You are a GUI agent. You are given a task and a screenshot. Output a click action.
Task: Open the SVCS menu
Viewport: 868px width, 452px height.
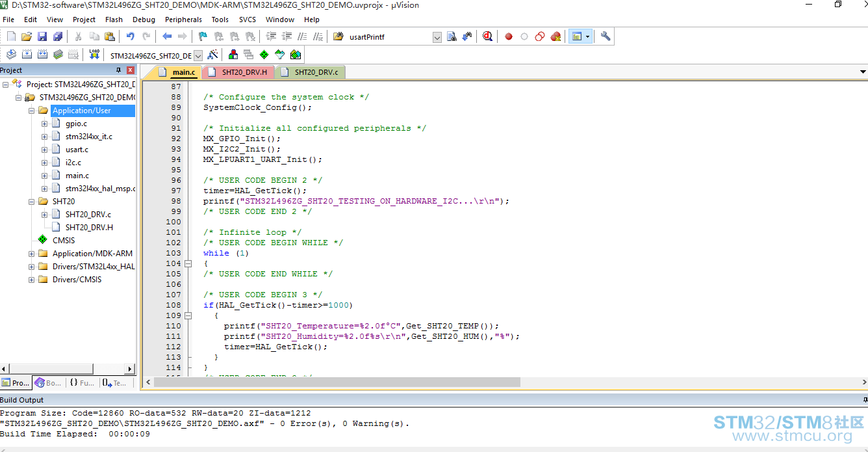click(x=247, y=20)
